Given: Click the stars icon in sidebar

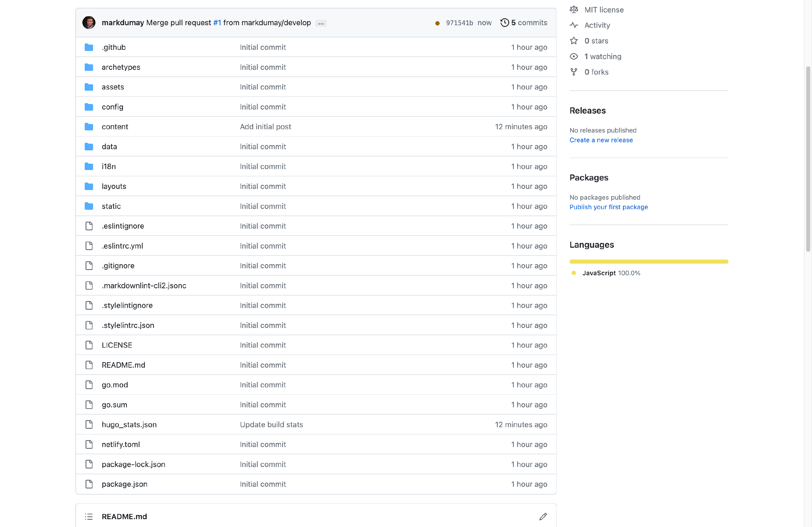Looking at the screenshot, I should (x=574, y=41).
